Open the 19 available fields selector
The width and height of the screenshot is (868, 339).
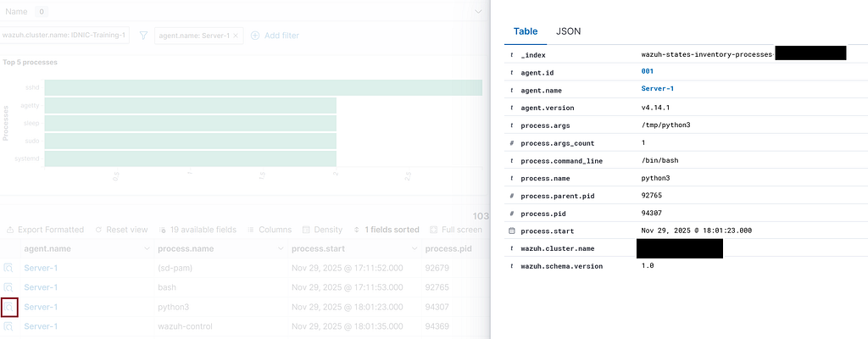pyautogui.click(x=198, y=230)
